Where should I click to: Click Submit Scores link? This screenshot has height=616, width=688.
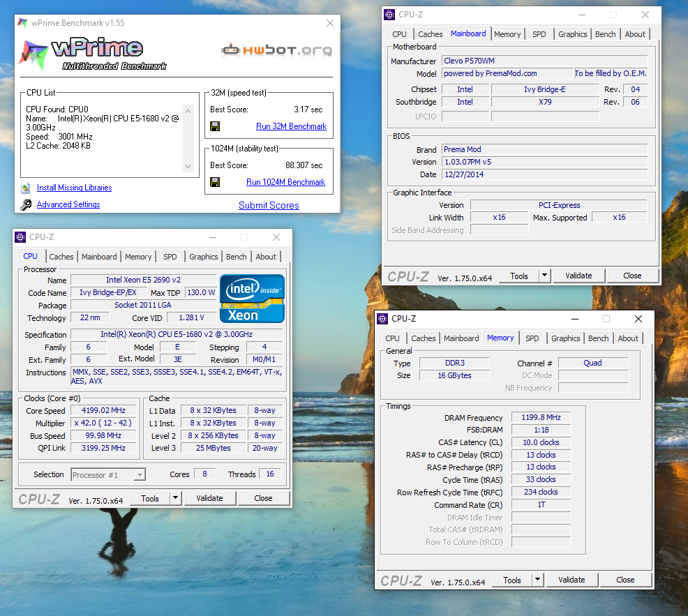(x=269, y=205)
